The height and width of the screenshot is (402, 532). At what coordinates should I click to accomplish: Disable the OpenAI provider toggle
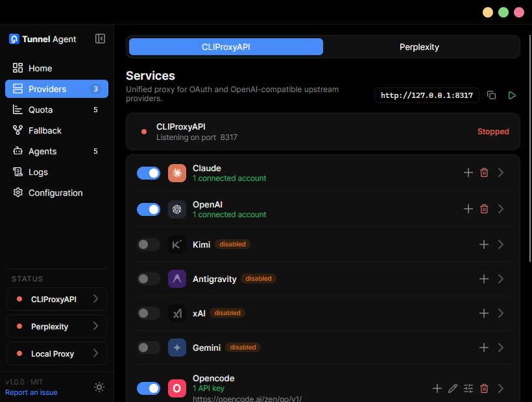point(149,209)
